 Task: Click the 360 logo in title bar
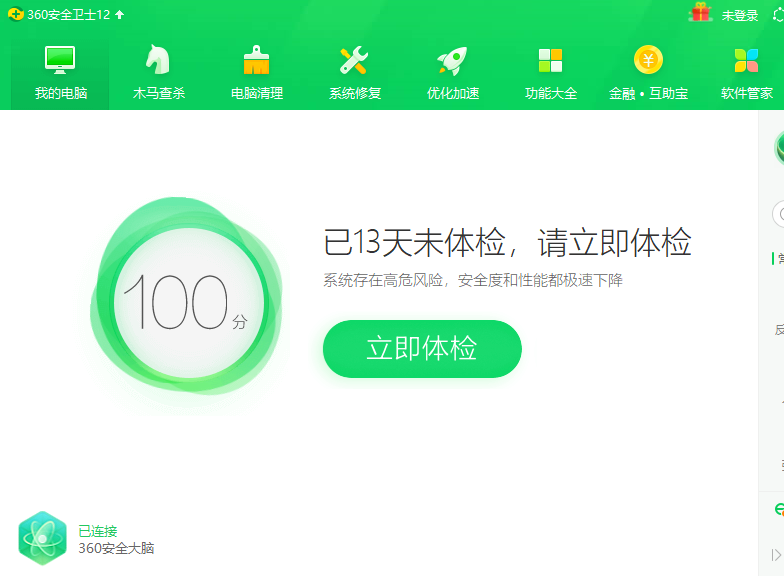(x=15, y=14)
